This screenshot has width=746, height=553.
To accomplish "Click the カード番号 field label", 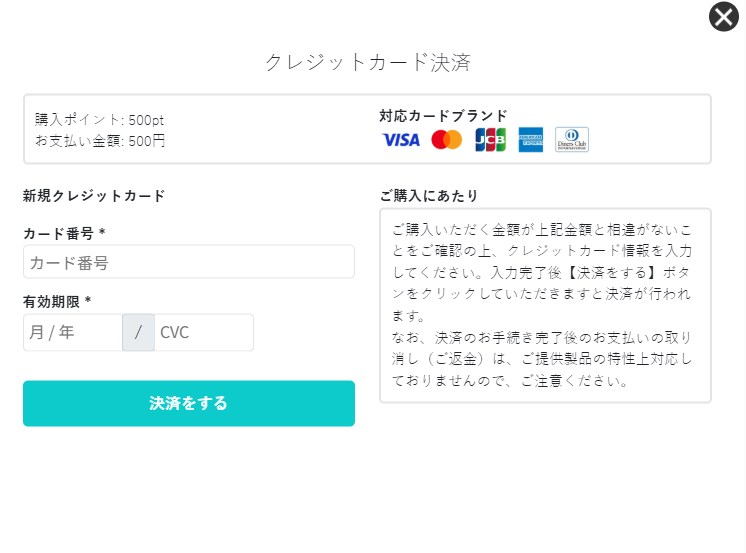I will point(64,233).
